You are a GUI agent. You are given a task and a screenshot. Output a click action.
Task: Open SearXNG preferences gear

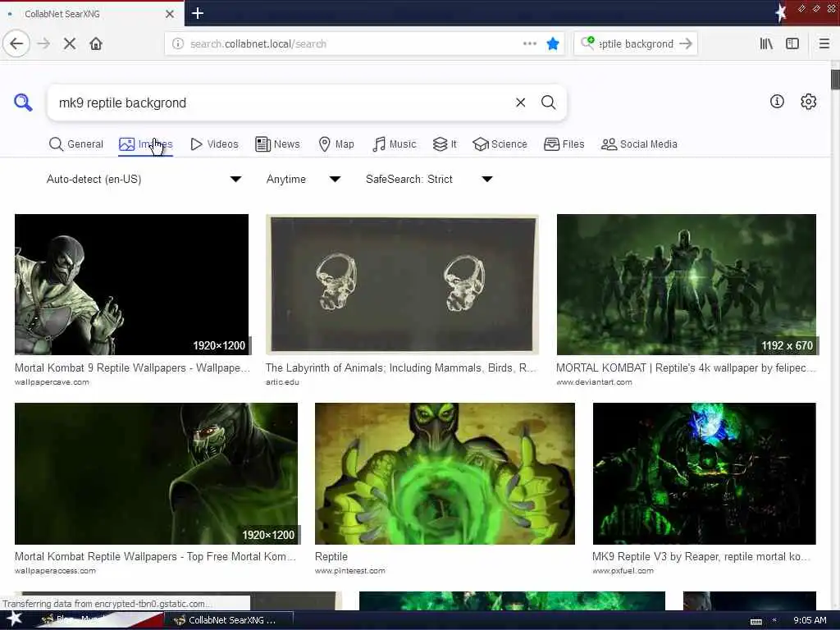click(808, 101)
